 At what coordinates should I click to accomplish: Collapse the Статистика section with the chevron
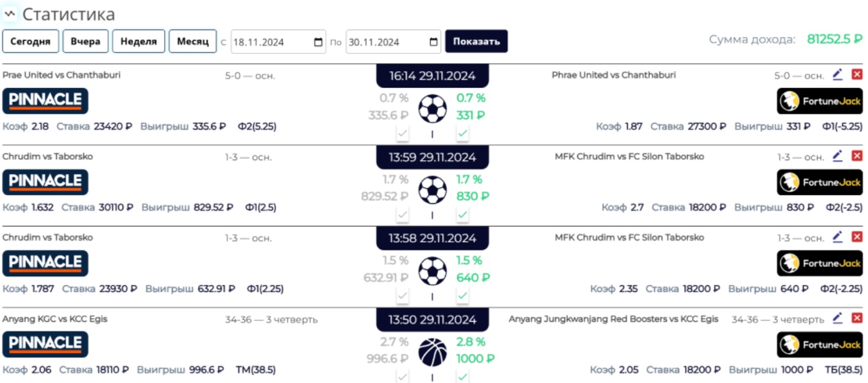[9, 12]
